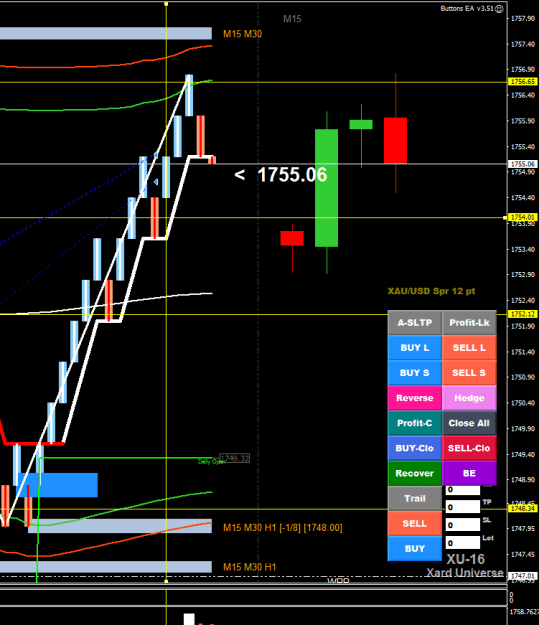Click the BUY L button
539x625 pixels.
pos(415,348)
